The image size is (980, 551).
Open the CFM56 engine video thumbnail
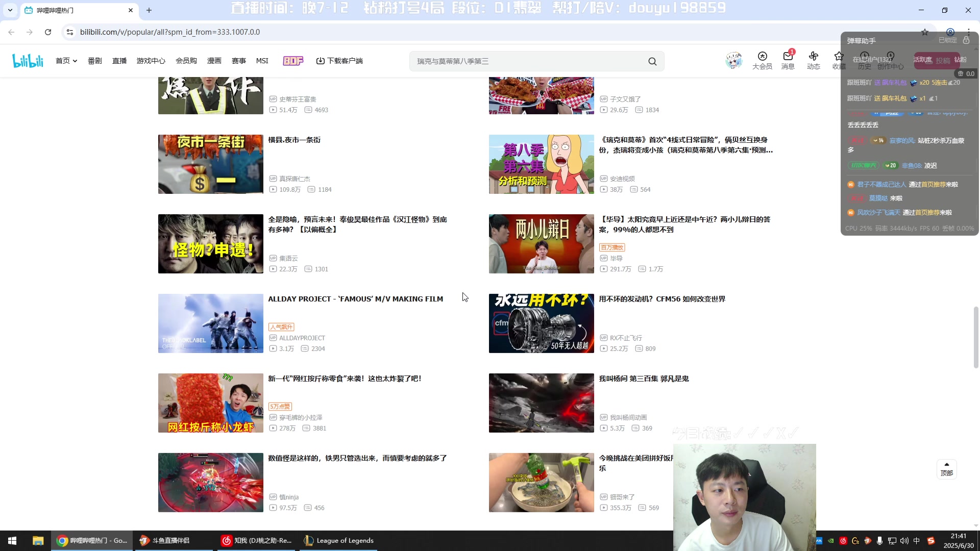(x=542, y=323)
